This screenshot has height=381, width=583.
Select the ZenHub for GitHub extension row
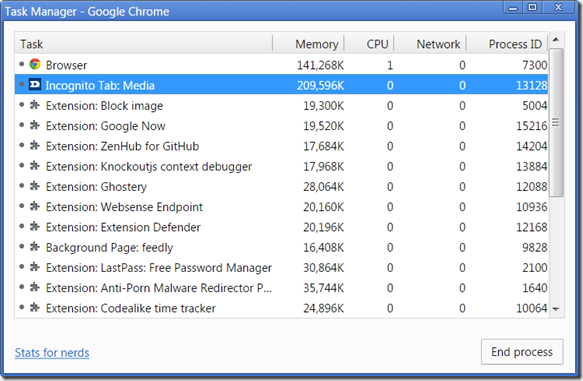point(281,146)
